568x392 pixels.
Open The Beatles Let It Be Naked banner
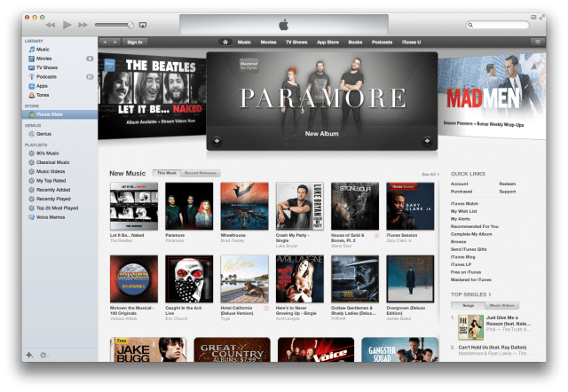(x=152, y=96)
